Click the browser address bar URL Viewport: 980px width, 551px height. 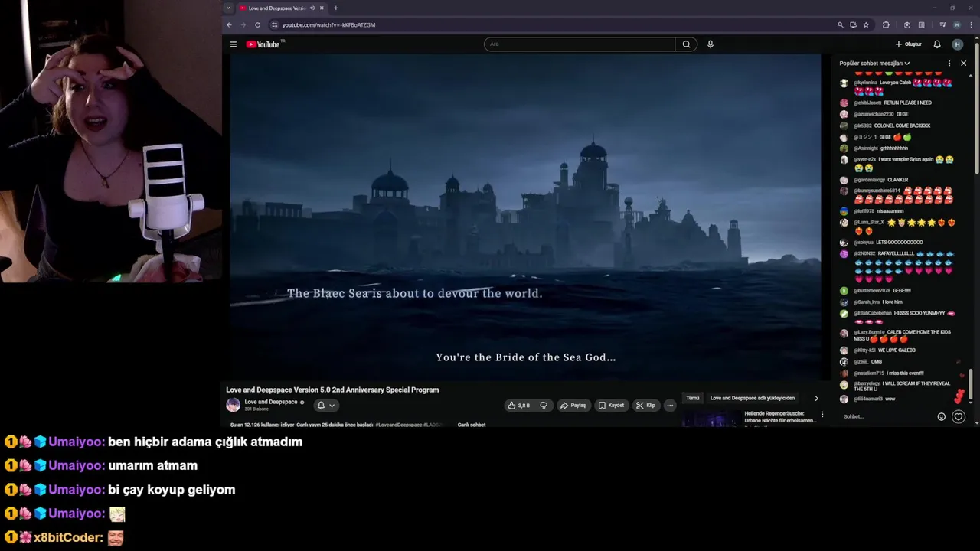click(x=328, y=24)
